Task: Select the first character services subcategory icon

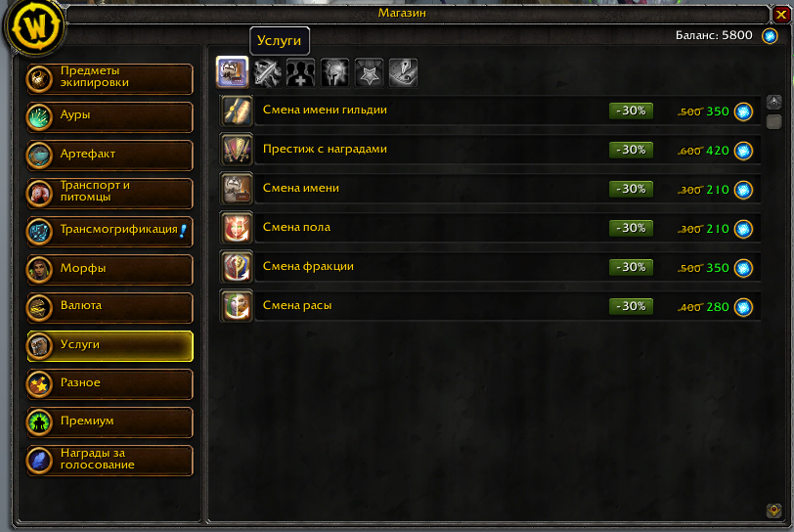Action: pyautogui.click(x=233, y=72)
